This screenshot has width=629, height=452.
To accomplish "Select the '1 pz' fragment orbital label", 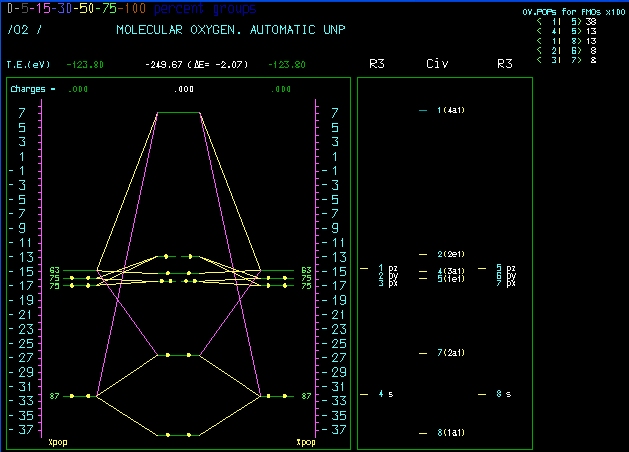I will pos(388,268).
